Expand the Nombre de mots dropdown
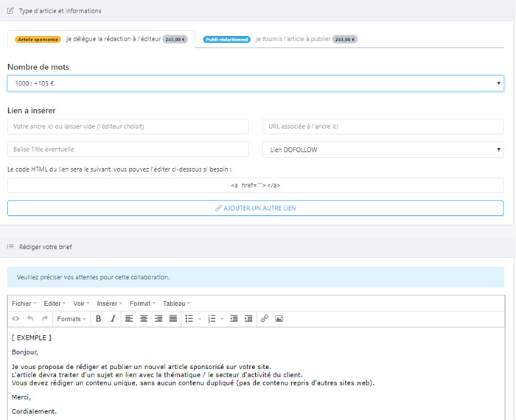Viewport: 516px width, 420px height. (x=255, y=83)
